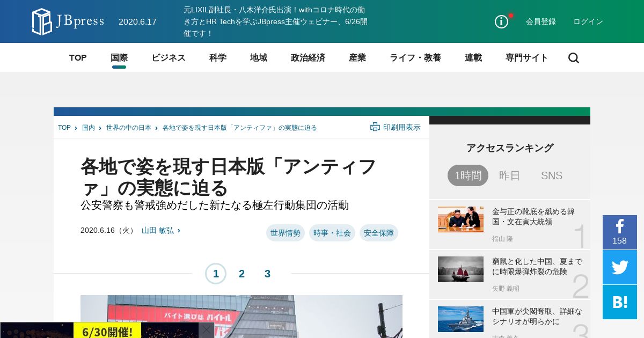Viewport: 644px width, 338px height.
Task: Switch ranking to 1時間 tab
Action: click(468, 175)
